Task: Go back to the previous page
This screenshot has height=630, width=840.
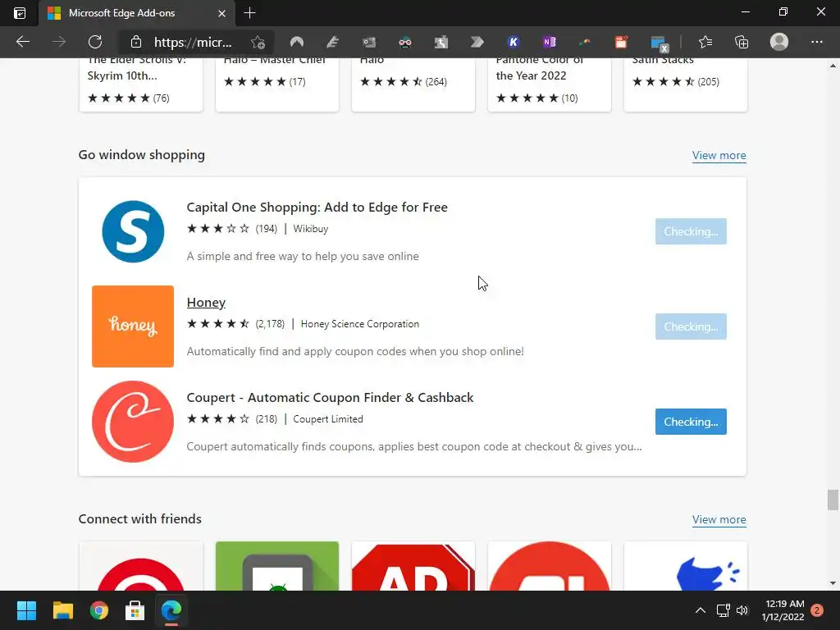Action: tap(22, 42)
